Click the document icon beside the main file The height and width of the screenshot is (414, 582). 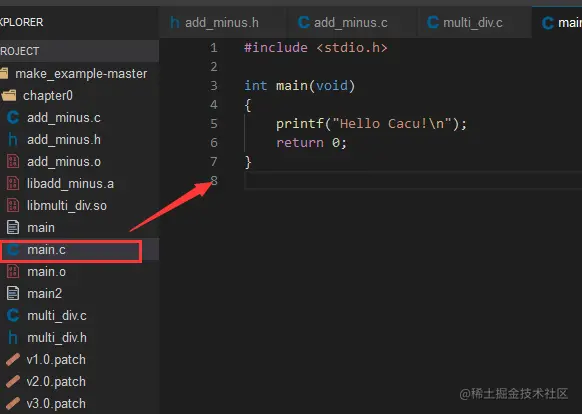point(13,227)
